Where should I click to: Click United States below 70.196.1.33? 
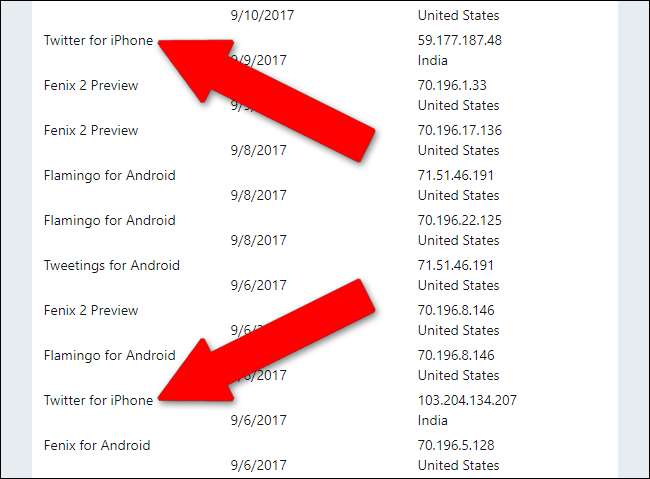(458, 105)
